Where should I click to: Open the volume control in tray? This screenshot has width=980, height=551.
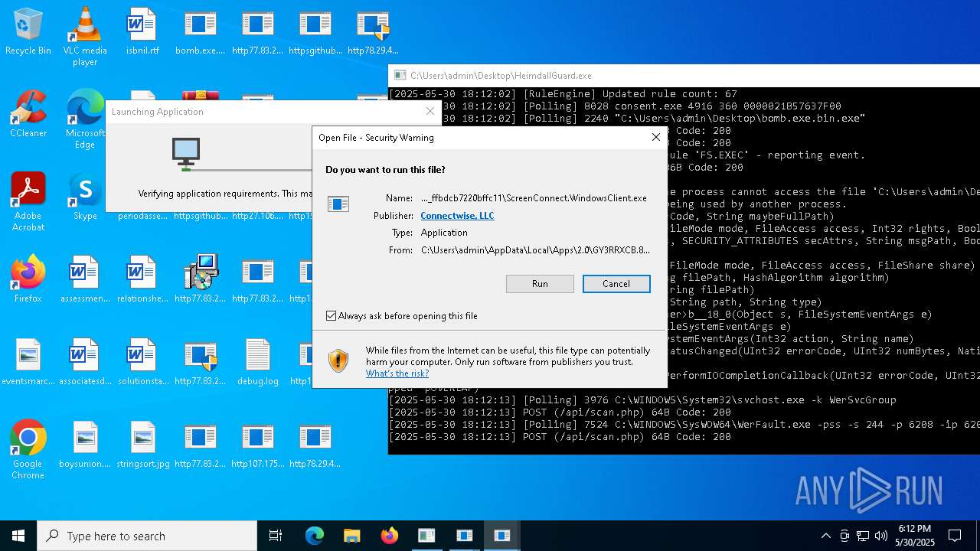(x=881, y=536)
